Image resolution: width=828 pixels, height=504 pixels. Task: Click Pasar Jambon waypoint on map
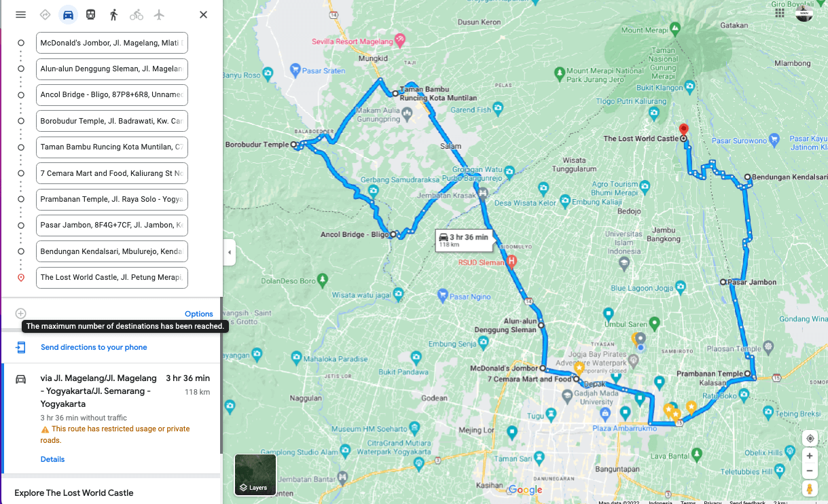tap(724, 282)
